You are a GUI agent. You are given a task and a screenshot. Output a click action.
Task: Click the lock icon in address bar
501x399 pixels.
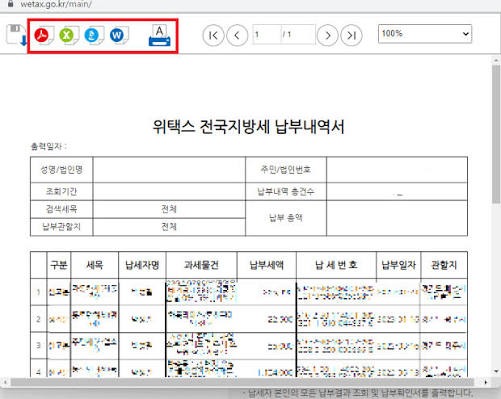point(10,4)
